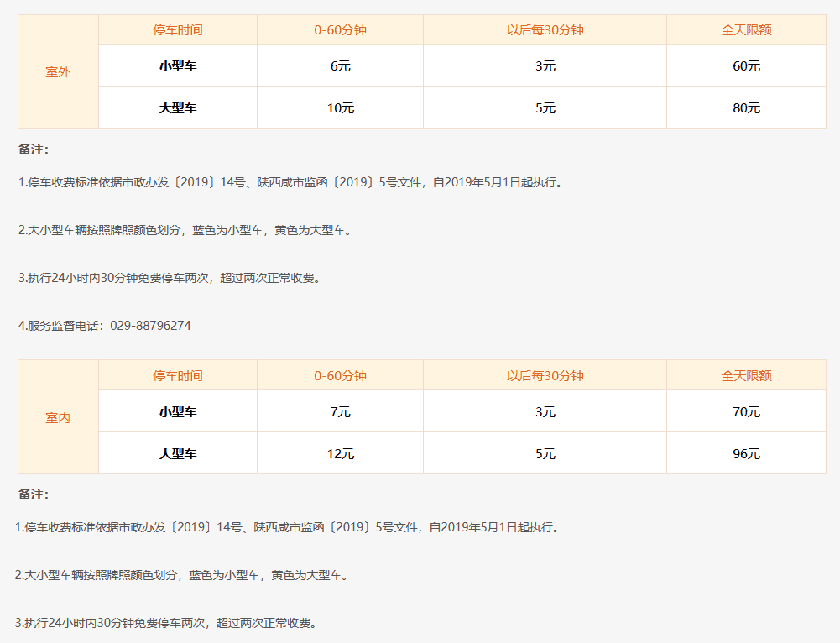This screenshot has width=840, height=643.
Task: Select 停车时间 header in the 室外 table
Action: (178, 30)
